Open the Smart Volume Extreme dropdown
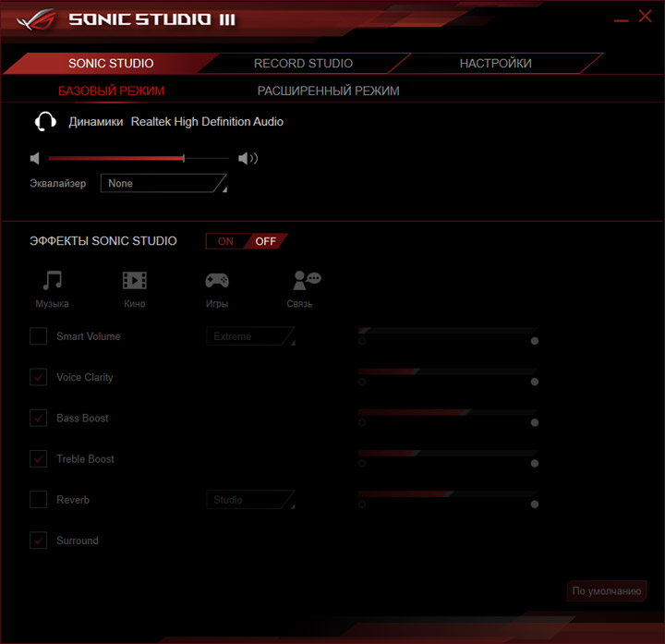This screenshot has height=644, width=665. coord(250,336)
